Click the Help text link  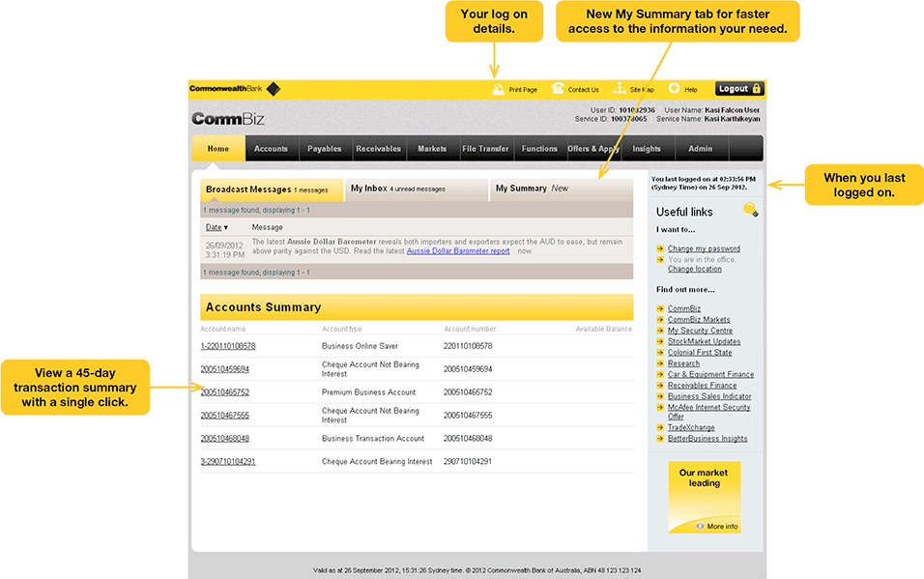point(691,90)
